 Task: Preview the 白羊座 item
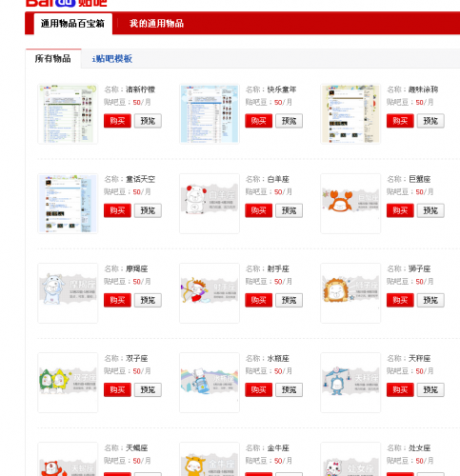(289, 210)
